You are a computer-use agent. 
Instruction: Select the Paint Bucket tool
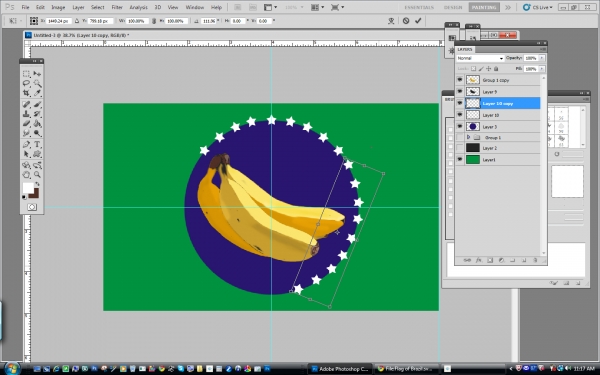(x=37, y=123)
